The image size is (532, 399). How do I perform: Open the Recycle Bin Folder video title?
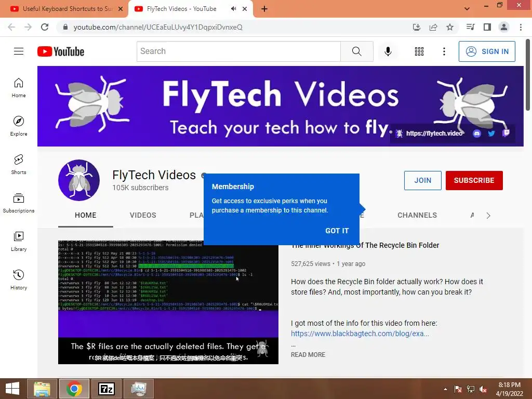click(x=365, y=245)
